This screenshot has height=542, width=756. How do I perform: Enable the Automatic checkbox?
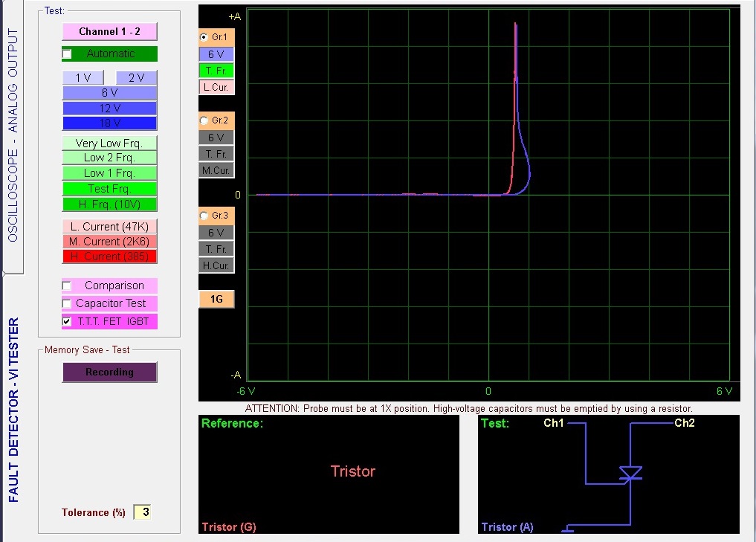68,54
